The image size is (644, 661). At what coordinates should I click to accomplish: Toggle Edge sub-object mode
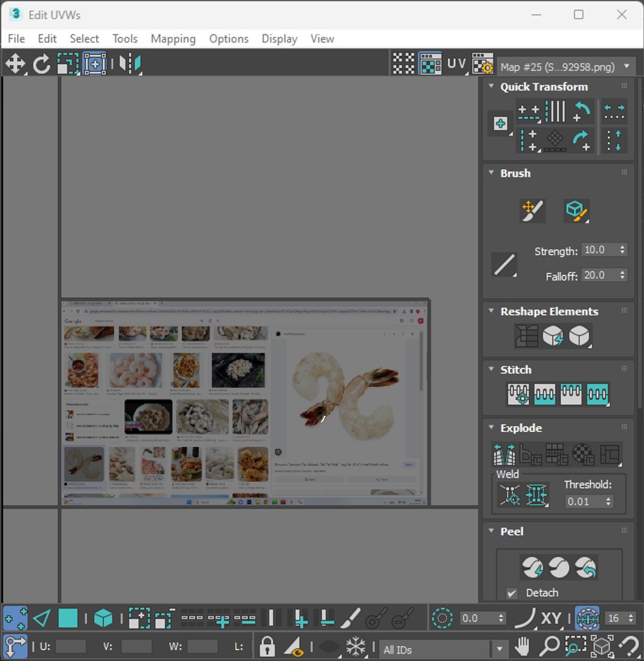pos(42,618)
